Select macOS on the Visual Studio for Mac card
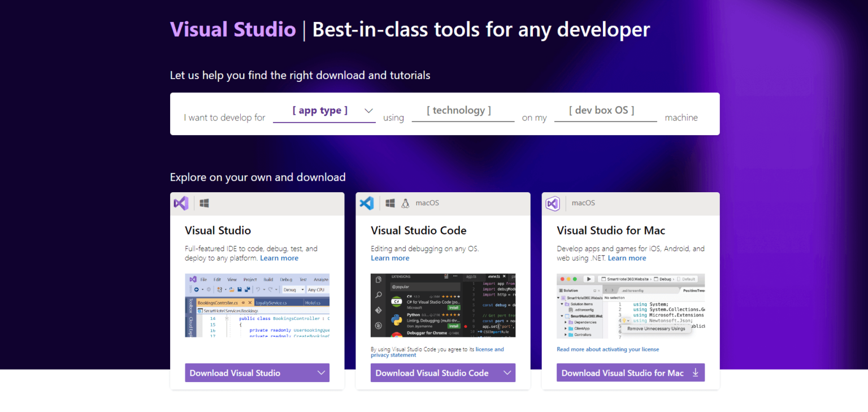The image size is (868, 412). point(583,203)
